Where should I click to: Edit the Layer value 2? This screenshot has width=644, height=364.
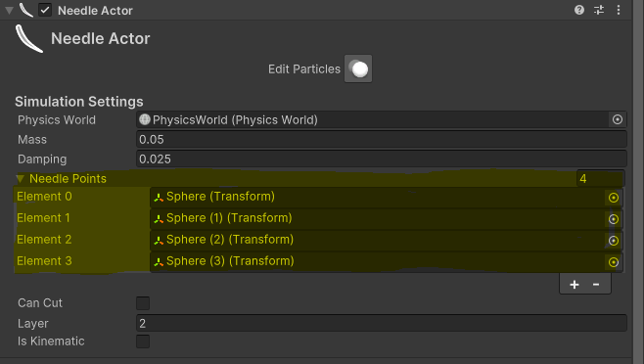[381, 323]
